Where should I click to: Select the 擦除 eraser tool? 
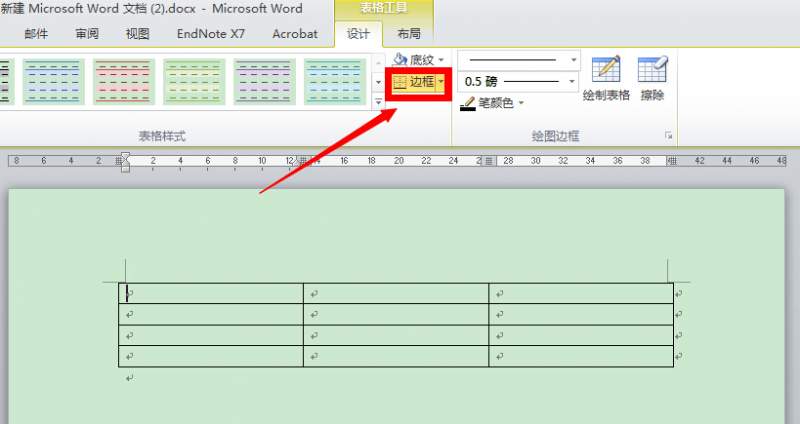click(652, 78)
